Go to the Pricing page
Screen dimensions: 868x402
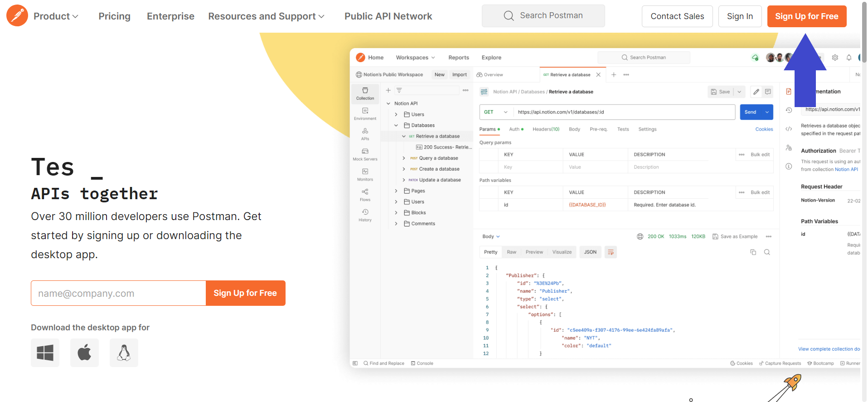114,16
